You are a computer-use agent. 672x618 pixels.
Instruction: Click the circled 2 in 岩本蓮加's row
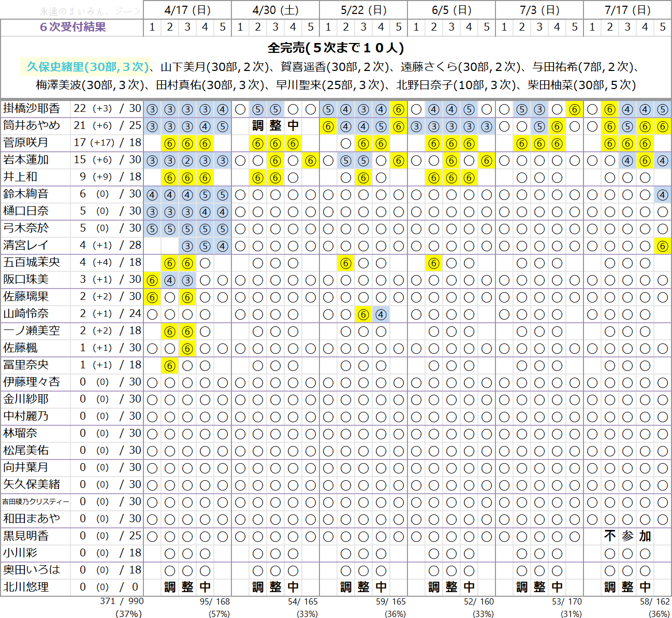[187, 161]
